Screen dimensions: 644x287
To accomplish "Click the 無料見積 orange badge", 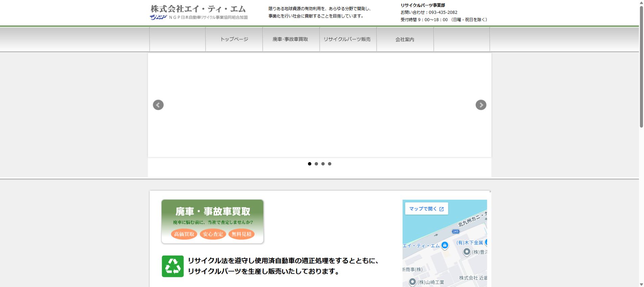I will click(241, 234).
